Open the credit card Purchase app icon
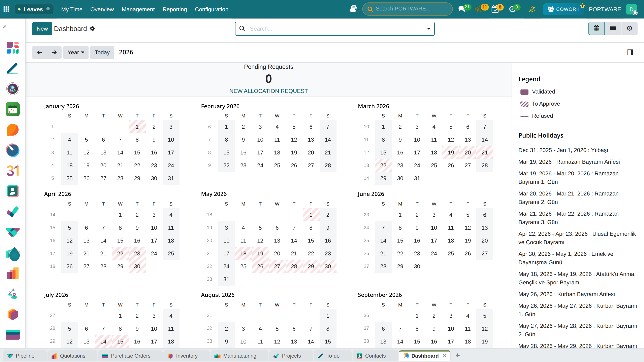The height and width of the screenshot is (362, 644). pyautogui.click(x=13, y=335)
